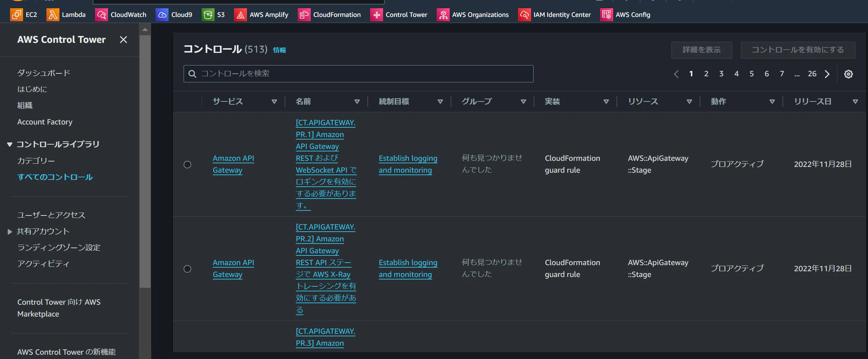Viewport: 868px width, 359px height.
Task: Open Establish logging and monitoring in PR.2 row
Action: click(408, 268)
